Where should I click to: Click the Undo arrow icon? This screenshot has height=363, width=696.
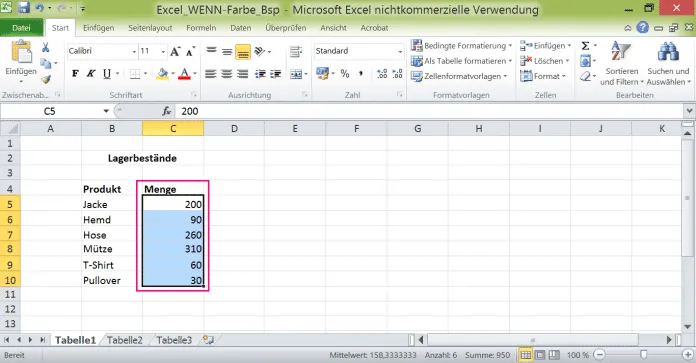39,8
